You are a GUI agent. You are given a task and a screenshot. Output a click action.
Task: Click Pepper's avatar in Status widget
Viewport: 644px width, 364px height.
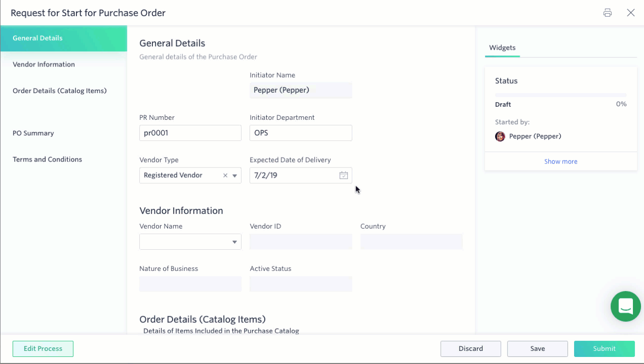(500, 136)
